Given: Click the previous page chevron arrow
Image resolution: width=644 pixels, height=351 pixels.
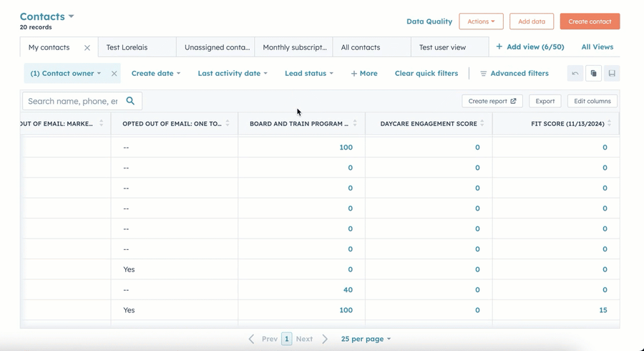Looking at the screenshot, I should point(251,339).
